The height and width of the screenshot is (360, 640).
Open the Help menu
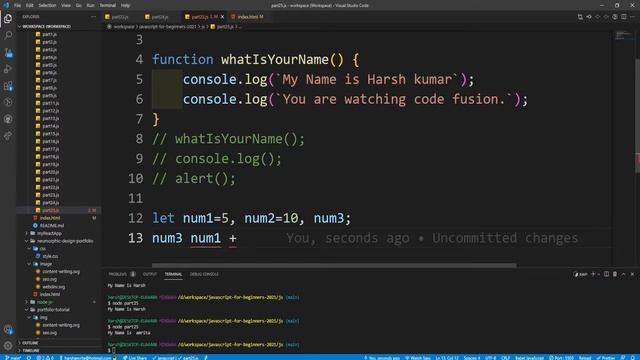tap(125, 5)
